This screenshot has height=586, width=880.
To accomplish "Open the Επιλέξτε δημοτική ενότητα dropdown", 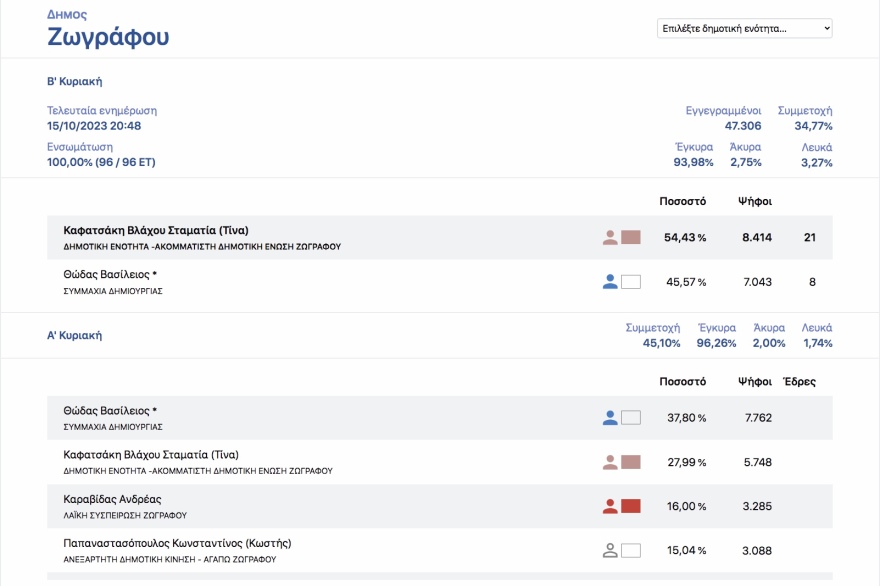I will pos(744,29).
